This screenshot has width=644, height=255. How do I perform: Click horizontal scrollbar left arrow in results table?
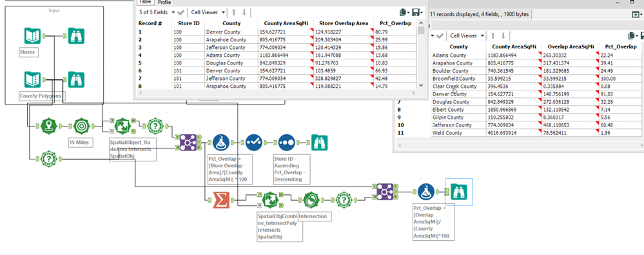tap(141, 94)
